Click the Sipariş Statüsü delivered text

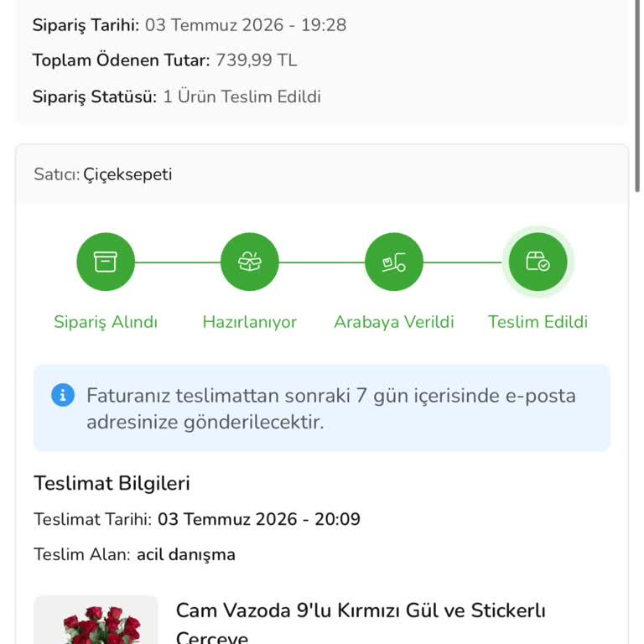[x=241, y=97]
